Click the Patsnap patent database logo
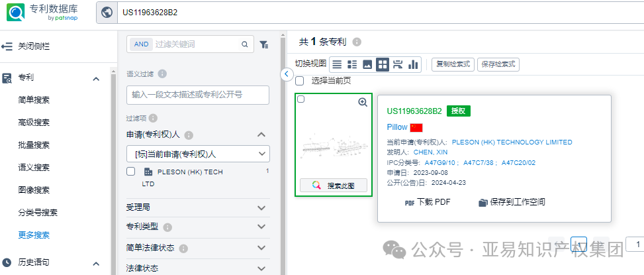Image resolution: width=644 pixels, height=275 pixels. tap(42, 13)
